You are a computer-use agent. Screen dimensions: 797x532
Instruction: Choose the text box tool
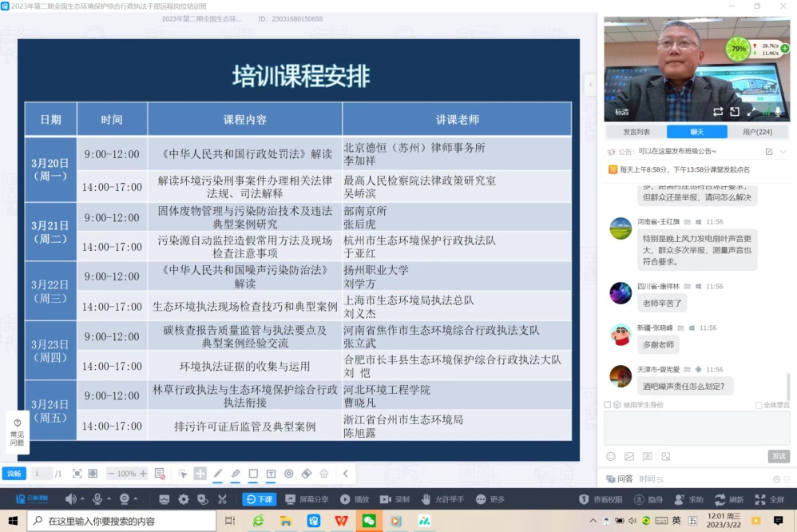[x=271, y=474]
